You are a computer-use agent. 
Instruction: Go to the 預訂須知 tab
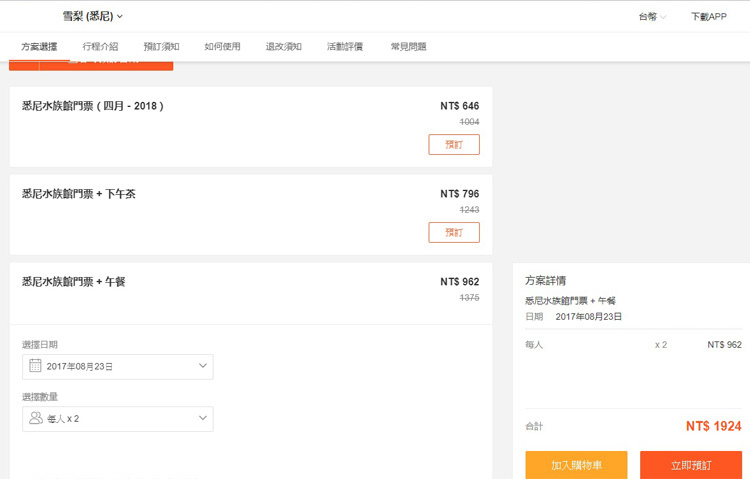coord(161,46)
